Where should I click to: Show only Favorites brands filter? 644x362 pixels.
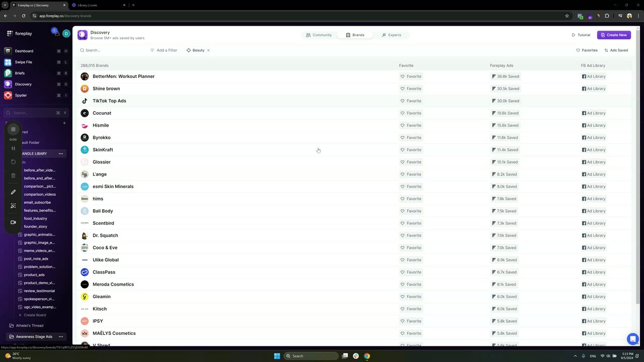point(587,50)
